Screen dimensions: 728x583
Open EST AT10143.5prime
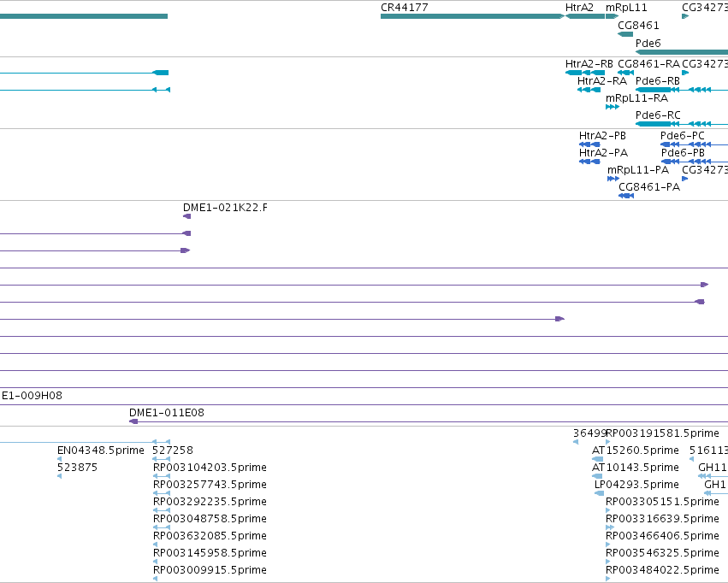point(635,468)
